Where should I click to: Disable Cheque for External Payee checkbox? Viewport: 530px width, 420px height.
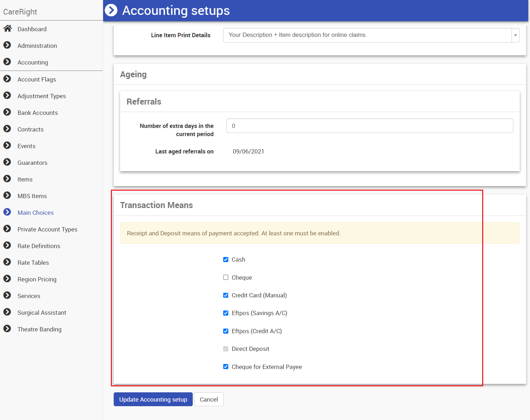[x=226, y=366]
